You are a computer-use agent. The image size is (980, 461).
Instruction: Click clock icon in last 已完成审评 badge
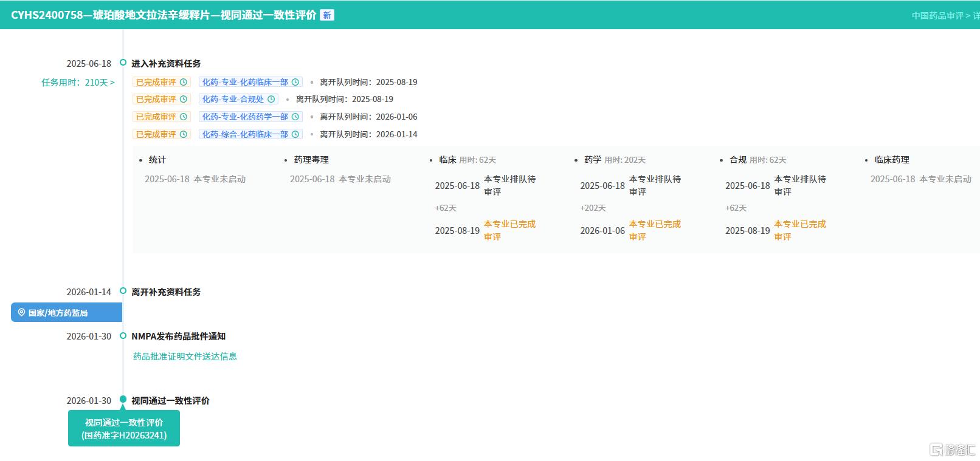pos(183,134)
